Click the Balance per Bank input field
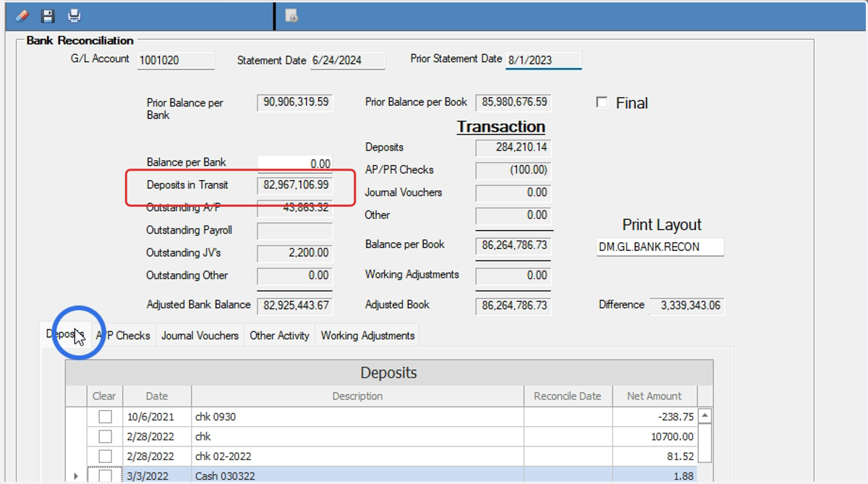Image resolution: width=868 pixels, height=484 pixels. pos(295,164)
